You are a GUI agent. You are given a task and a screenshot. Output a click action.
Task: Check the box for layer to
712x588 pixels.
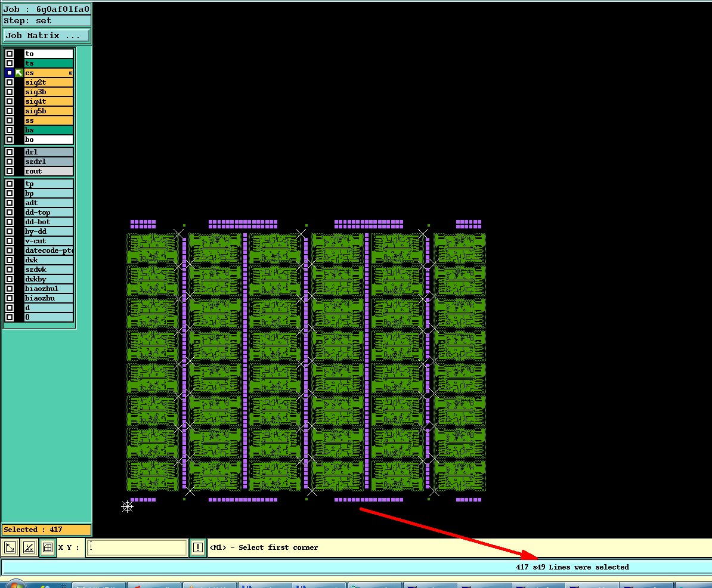tap(10, 54)
